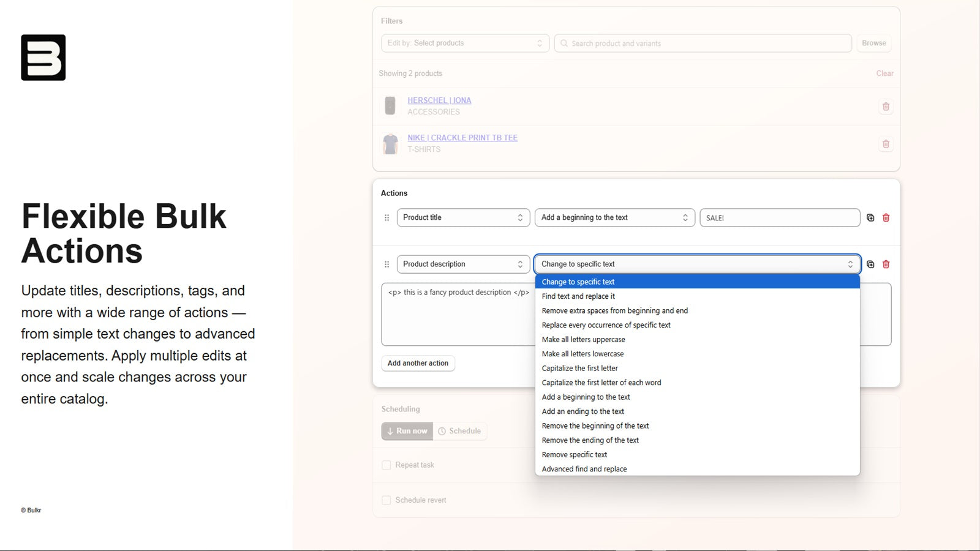Grab the drag handle of Product title action
Screen dimensions: 980x551
pos(386,218)
